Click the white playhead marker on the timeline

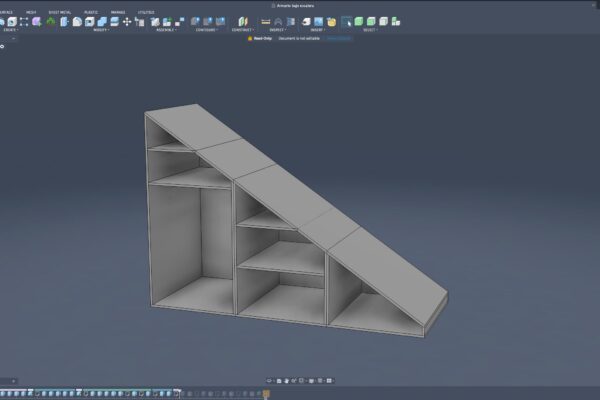pyautogui.click(x=177, y=392)
